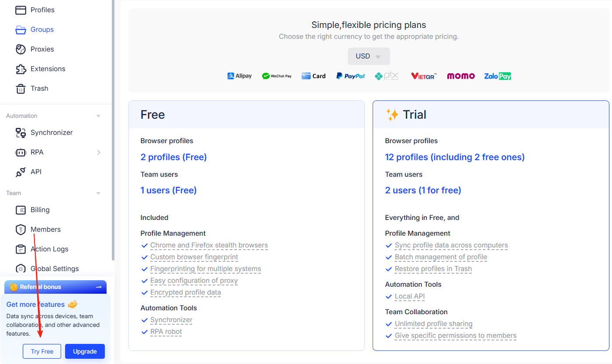612x364 pixels.
Task: Open the Extensions puzzle icon
Action: coord(21,69)
